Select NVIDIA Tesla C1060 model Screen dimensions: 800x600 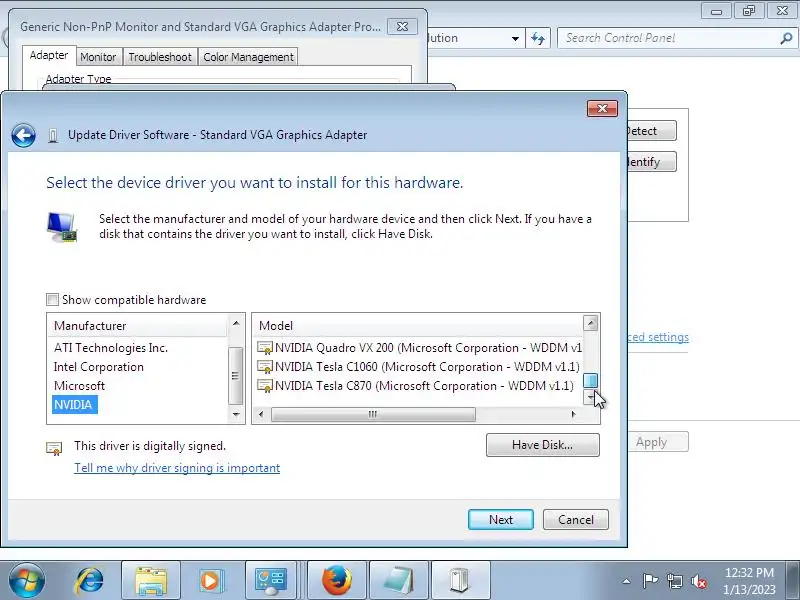pos(418,367)
